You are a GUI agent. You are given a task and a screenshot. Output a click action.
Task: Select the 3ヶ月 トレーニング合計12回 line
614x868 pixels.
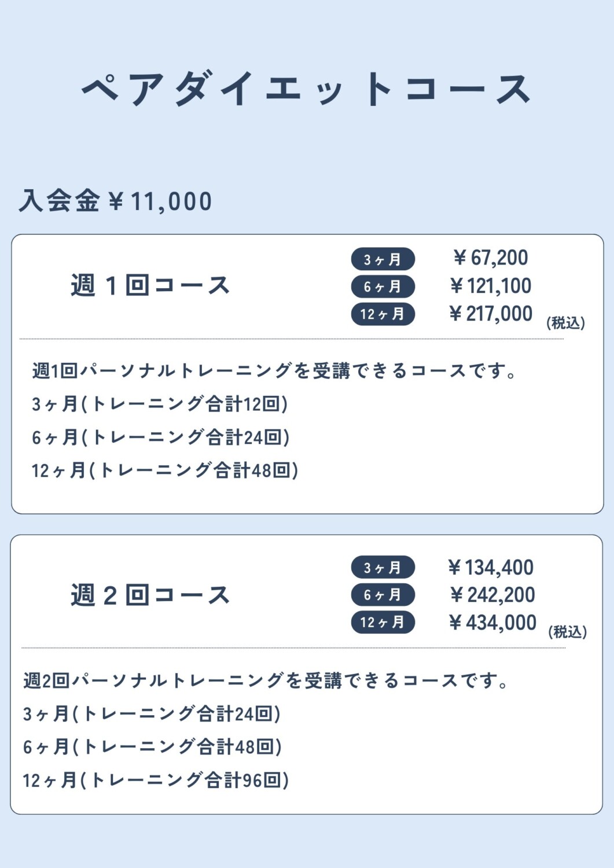160,404
